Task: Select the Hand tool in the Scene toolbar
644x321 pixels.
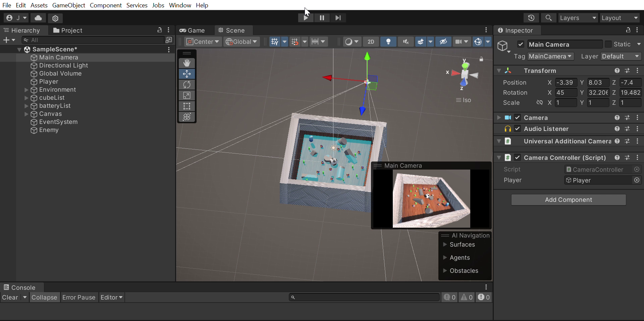Action: click(x=186, y=63)
